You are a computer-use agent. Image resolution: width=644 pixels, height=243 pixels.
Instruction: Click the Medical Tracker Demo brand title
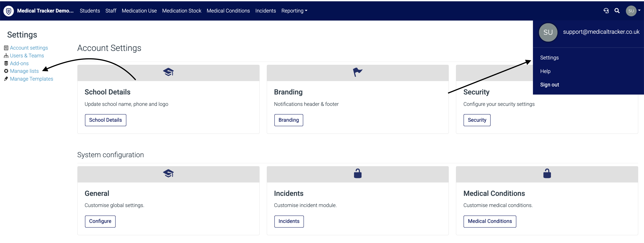pyautogui.click(x=45, y=11)
